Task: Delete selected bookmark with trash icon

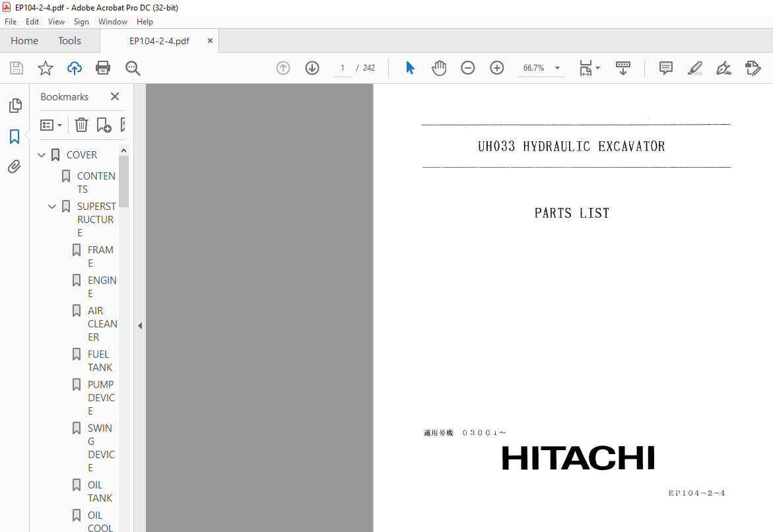Action: [x=81, y=125]
